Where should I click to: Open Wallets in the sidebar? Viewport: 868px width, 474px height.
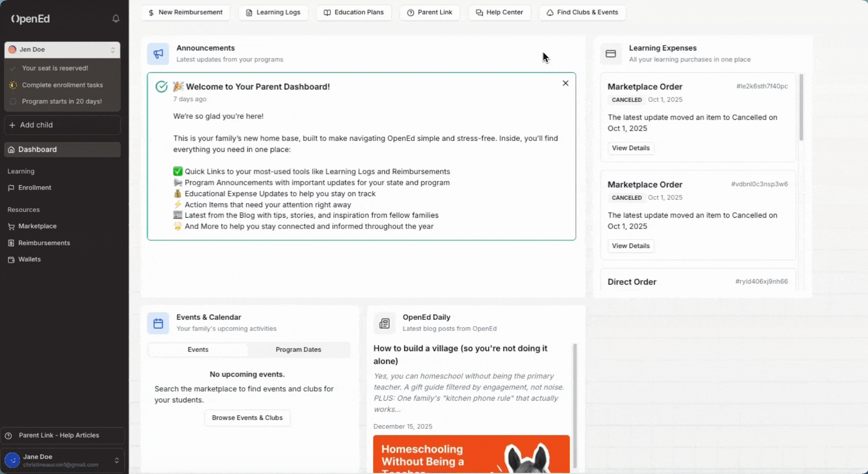(29, 259)
